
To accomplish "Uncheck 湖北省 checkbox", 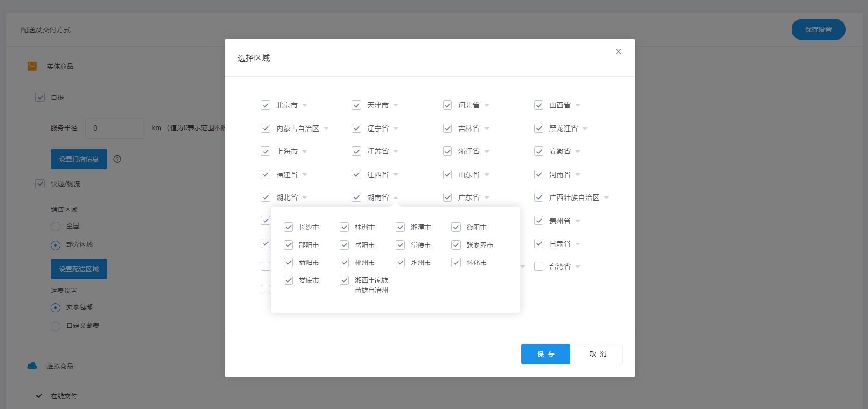I will tap(265, 198).
